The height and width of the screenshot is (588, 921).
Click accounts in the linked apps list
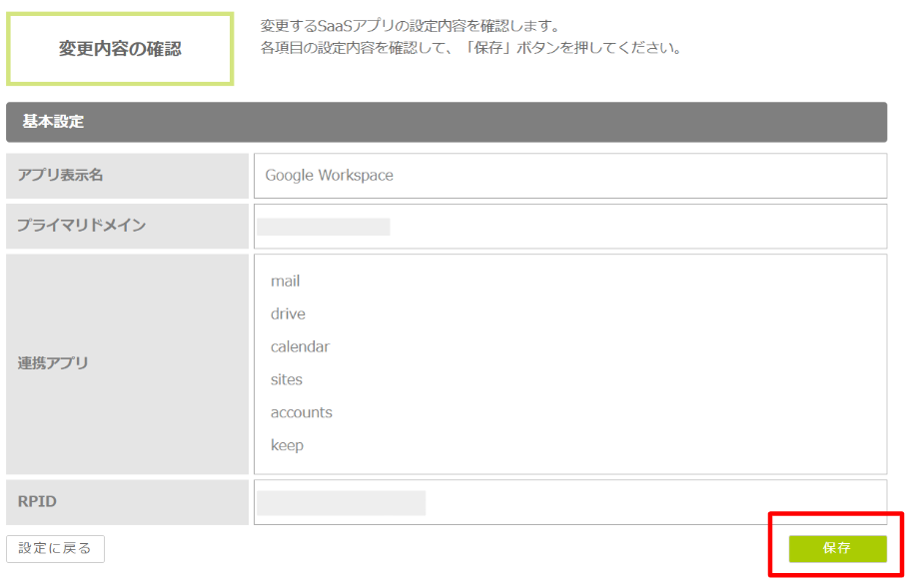[301, 413]
